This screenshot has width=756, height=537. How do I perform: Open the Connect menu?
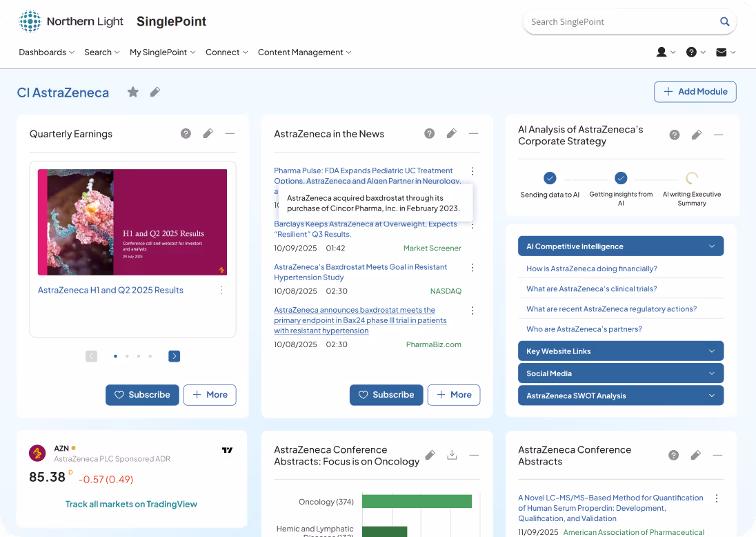227,52
